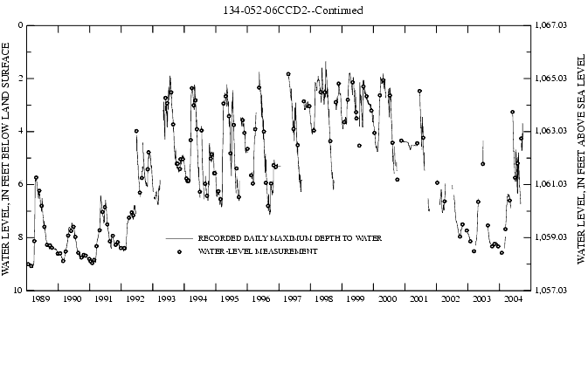
Task: Click the left axis value 10
Action: pyautogui.click(x=18, y=291)
